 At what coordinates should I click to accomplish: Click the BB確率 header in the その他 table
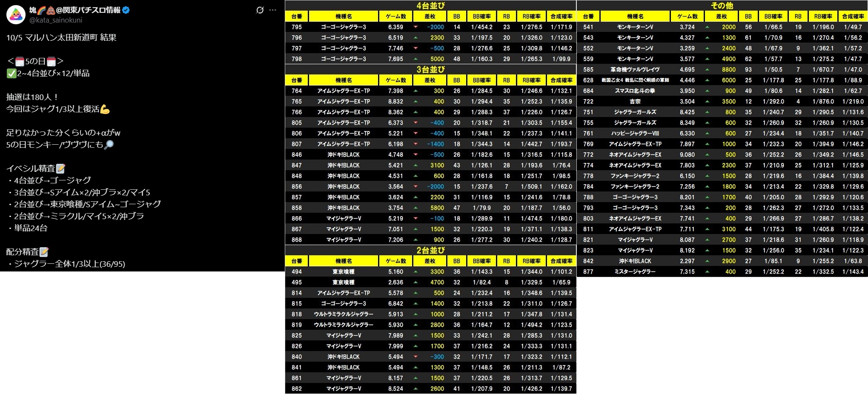(773, 16)
